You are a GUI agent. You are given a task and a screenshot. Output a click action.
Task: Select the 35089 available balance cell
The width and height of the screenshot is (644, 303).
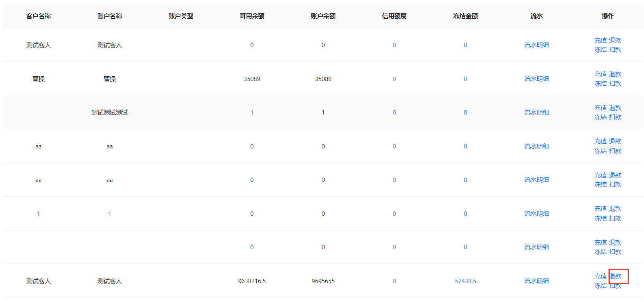coord(252,79)
